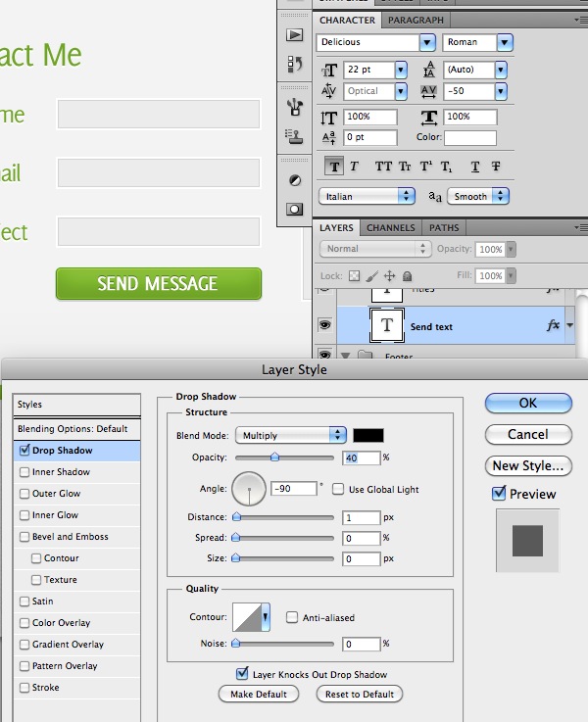Enable Inner Shadow checkbox

pyautogui.click(x=24, y=472)
